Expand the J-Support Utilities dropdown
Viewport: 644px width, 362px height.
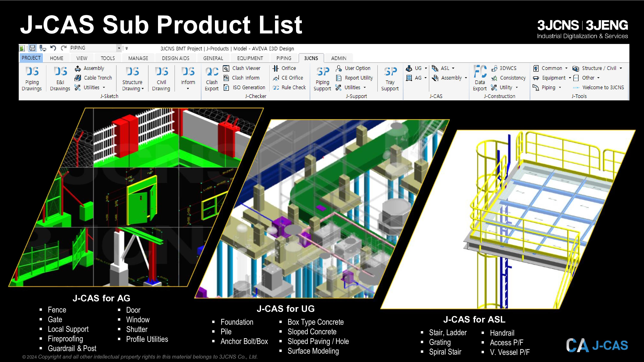pos(365,87)
